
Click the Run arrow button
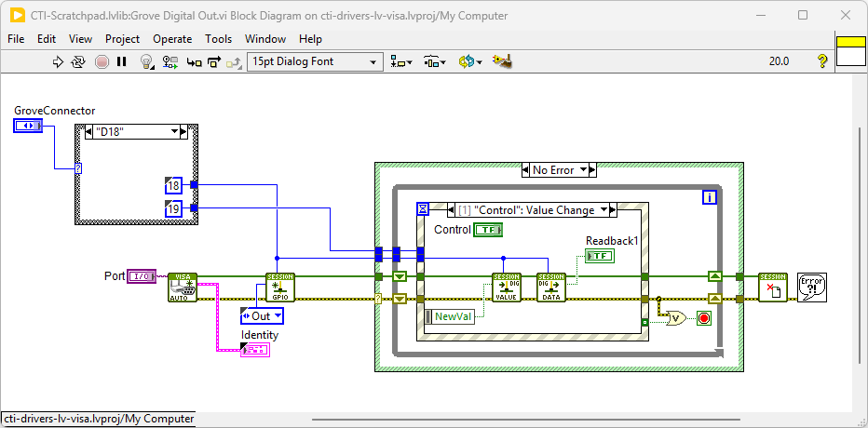[x=58, y=61]
